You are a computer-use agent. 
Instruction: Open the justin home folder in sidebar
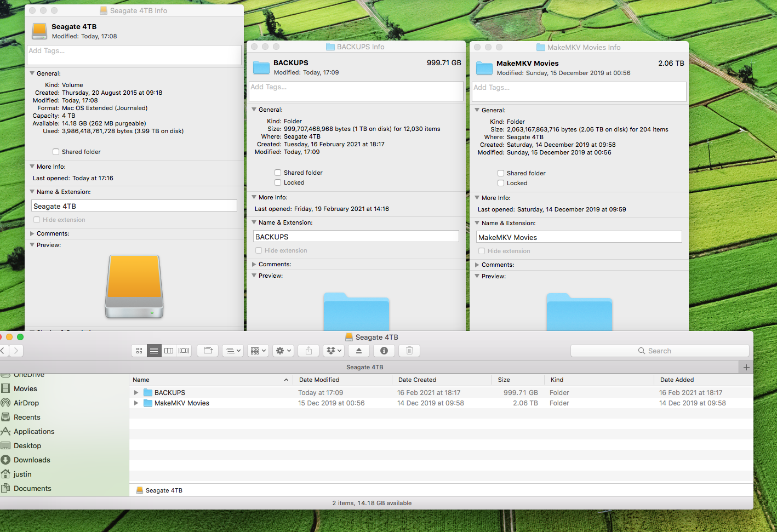22,474
